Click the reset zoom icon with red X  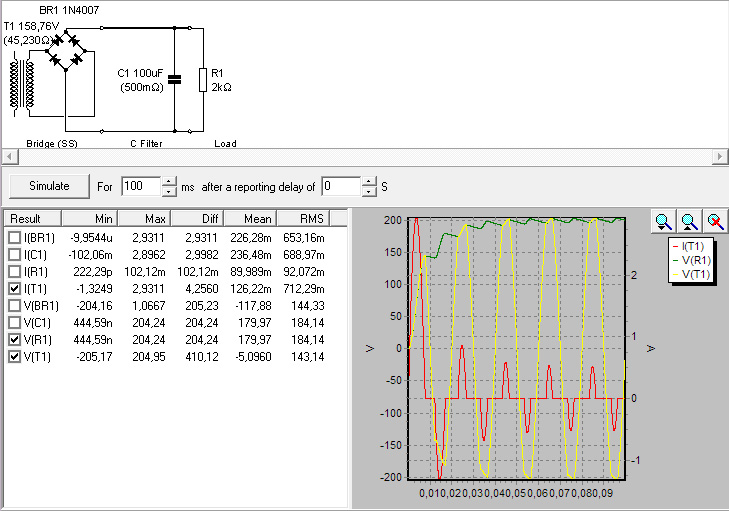pos(715,221)
